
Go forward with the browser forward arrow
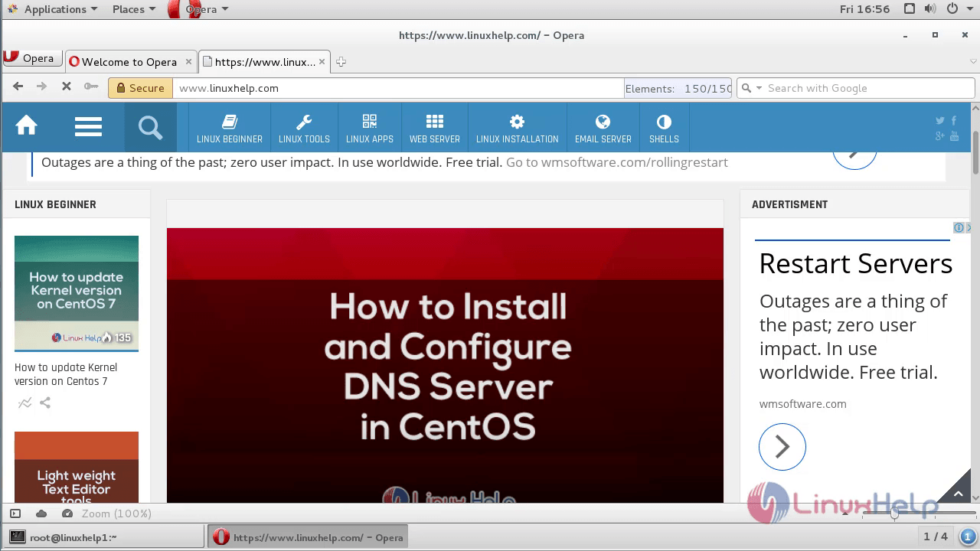click(42, 86)
